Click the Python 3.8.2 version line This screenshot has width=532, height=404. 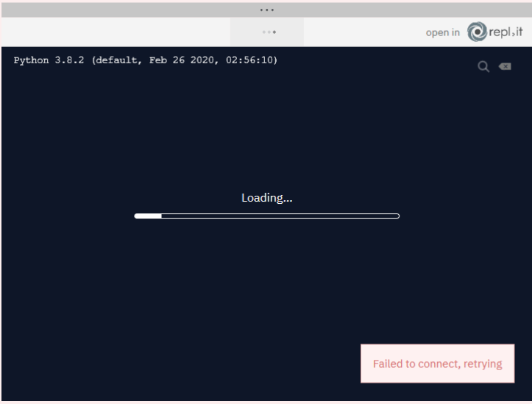coord(146,60)
